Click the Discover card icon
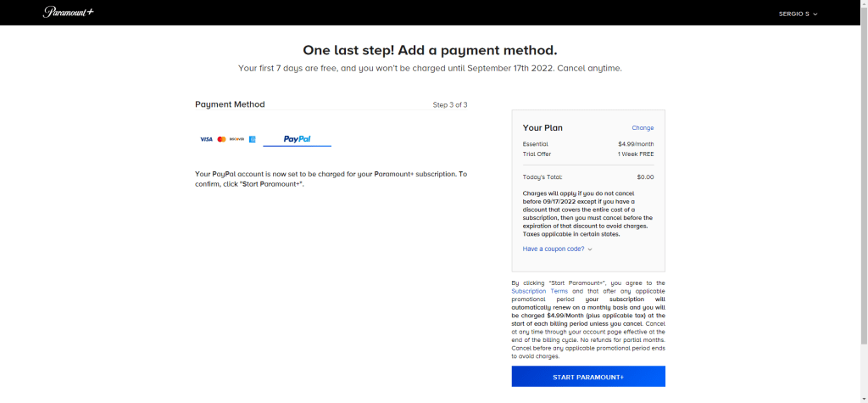 pyautogui.click(x=236, y=139)
